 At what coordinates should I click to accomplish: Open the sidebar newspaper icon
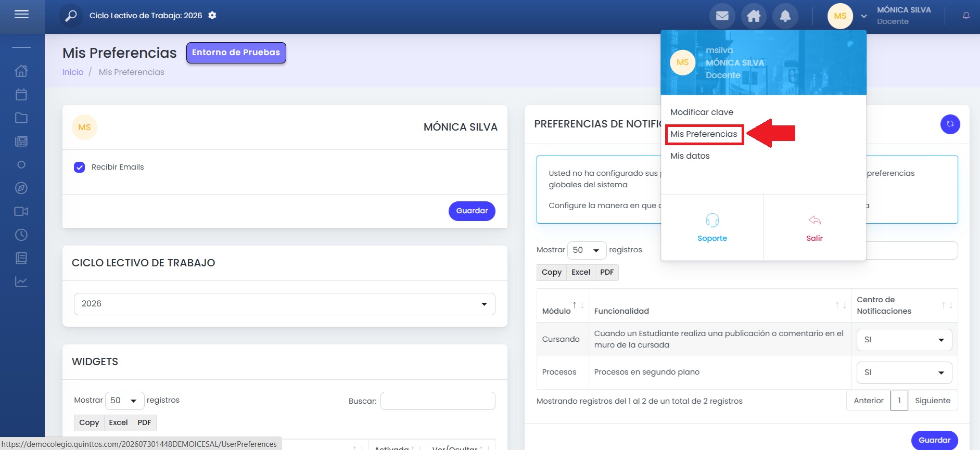[21, 141]
